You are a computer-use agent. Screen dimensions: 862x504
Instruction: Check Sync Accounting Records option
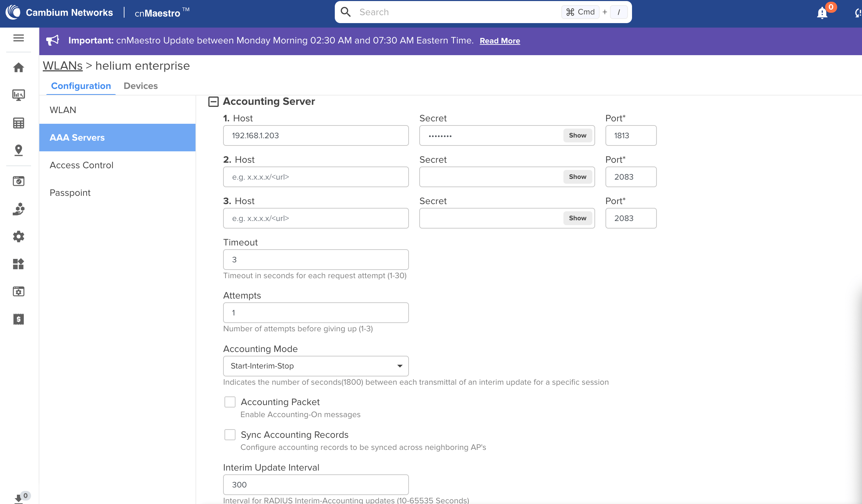pyautogui.click(x=230, y=435)
